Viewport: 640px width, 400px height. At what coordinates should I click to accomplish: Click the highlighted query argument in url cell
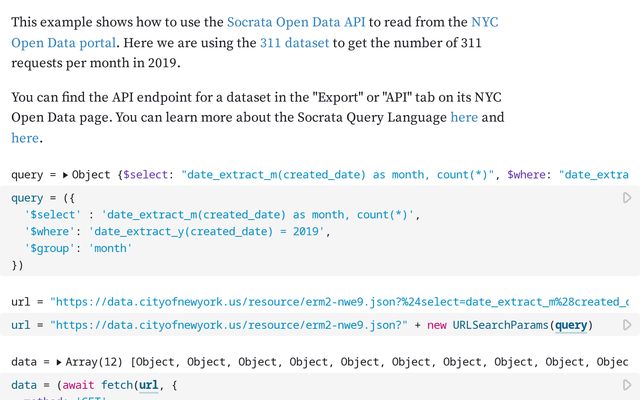571,325
